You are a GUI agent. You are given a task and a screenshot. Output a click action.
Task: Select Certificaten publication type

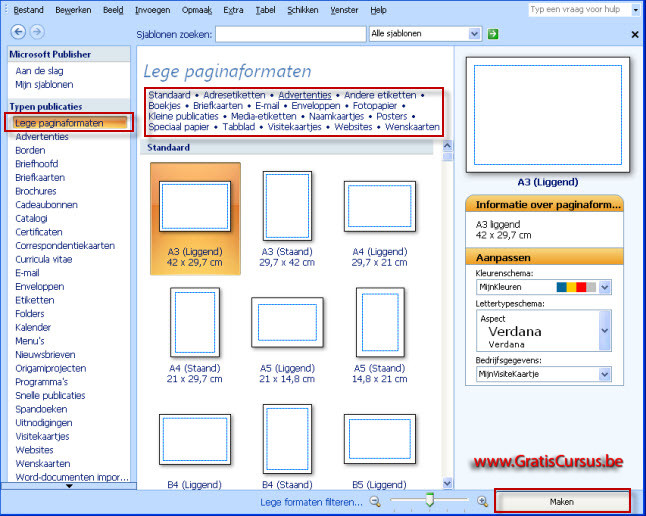(39, 232)
